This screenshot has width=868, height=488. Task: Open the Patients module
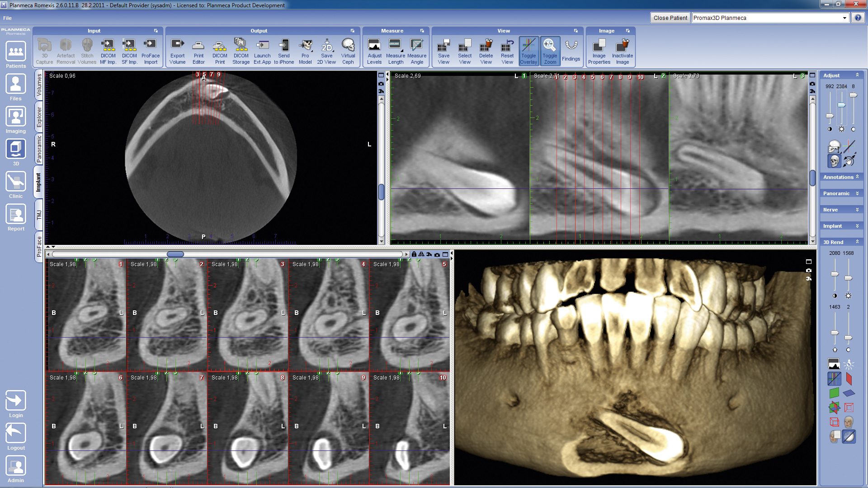coord(16,55)
